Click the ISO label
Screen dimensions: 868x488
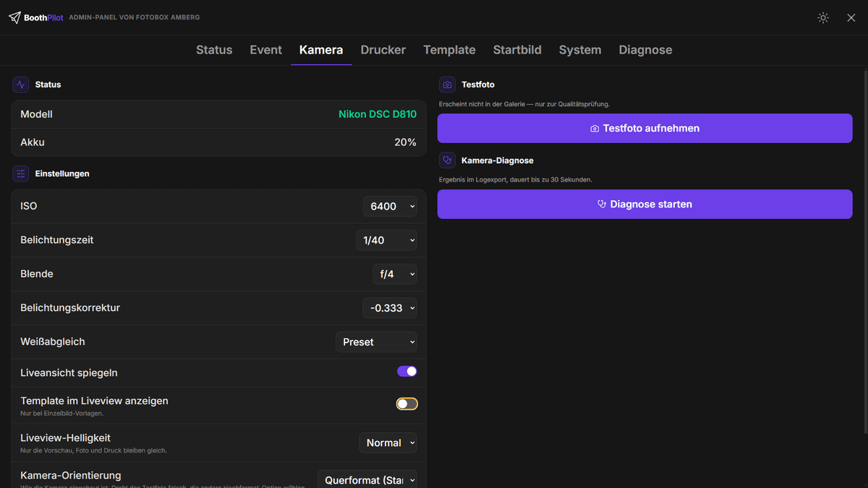point(29,206)
